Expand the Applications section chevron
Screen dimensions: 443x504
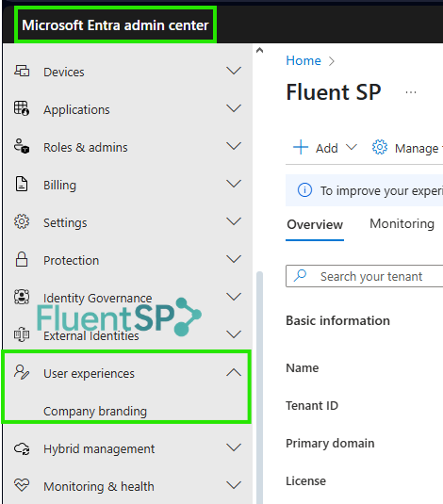click(234, 108)
